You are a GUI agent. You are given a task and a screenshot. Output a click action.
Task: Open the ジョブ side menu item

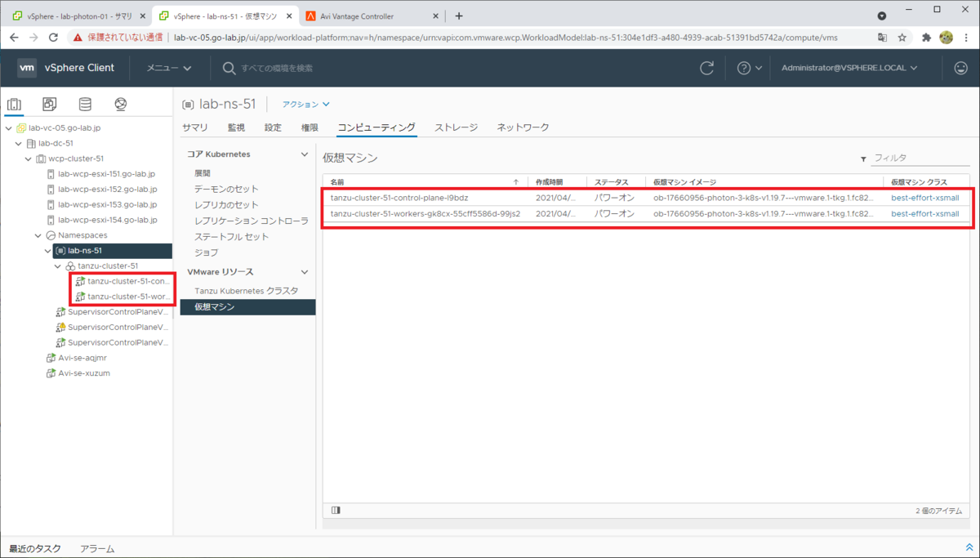(x=207, y=252)
